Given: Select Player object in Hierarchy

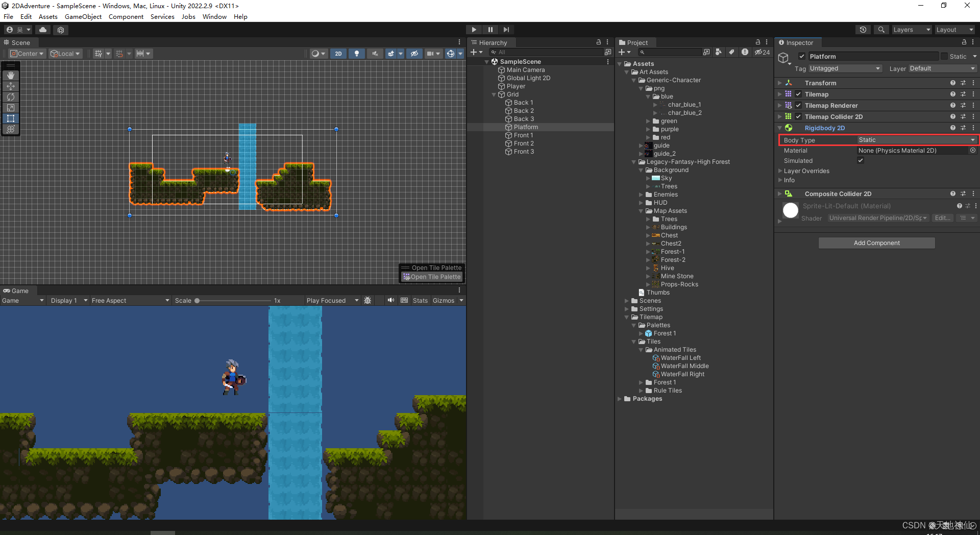Looking at the screenshot, I should click(516, 86).
